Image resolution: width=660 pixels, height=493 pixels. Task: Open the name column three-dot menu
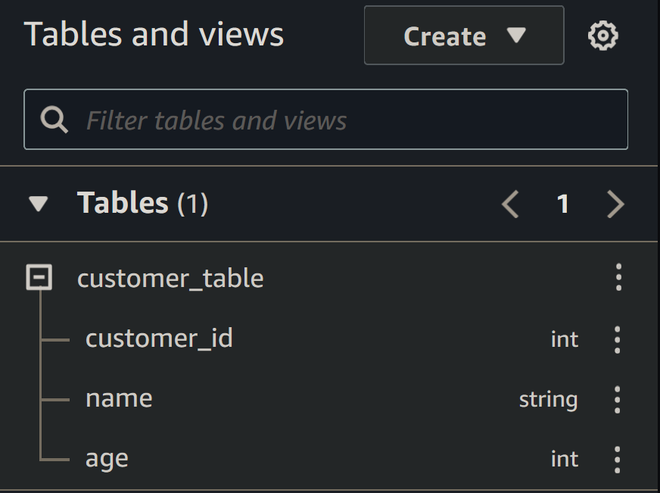click(618, 399)
